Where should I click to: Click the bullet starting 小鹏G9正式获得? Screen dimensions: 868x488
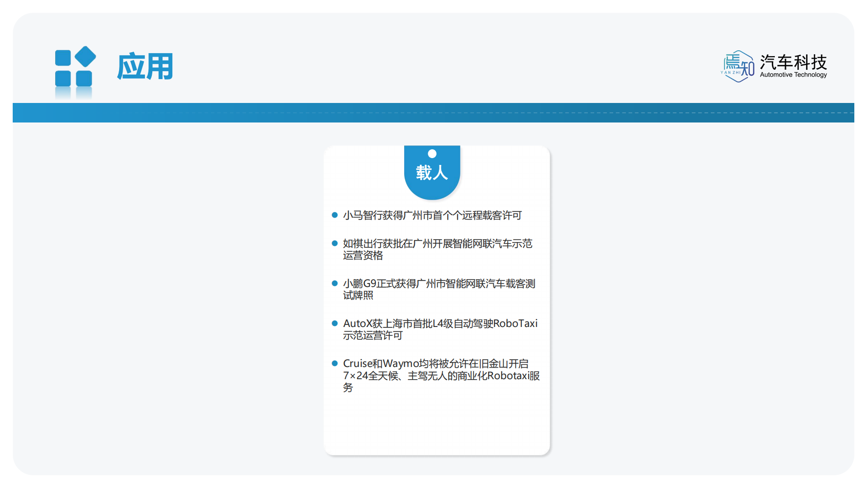[439, 289]
